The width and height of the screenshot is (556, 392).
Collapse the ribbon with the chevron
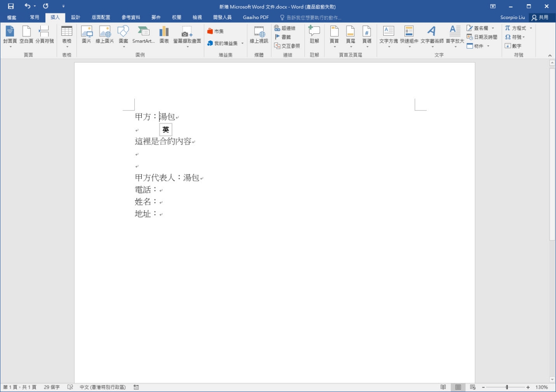[x=551, y=55]
